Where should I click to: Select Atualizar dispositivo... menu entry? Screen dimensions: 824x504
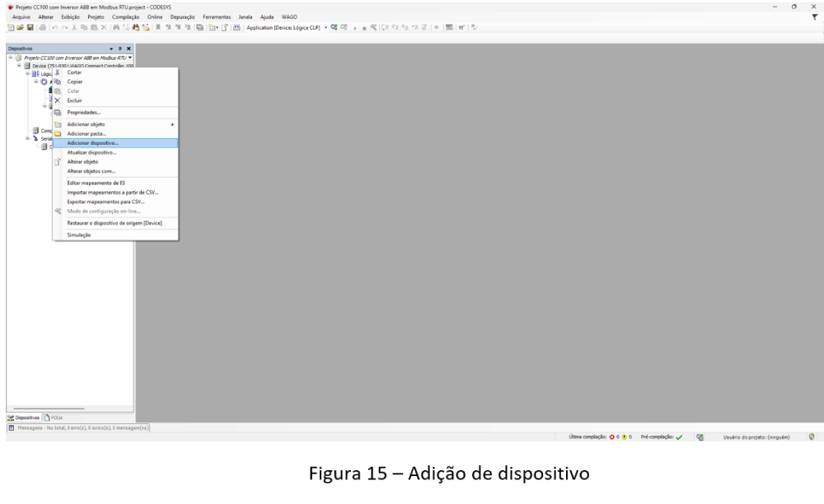[91, 152]
